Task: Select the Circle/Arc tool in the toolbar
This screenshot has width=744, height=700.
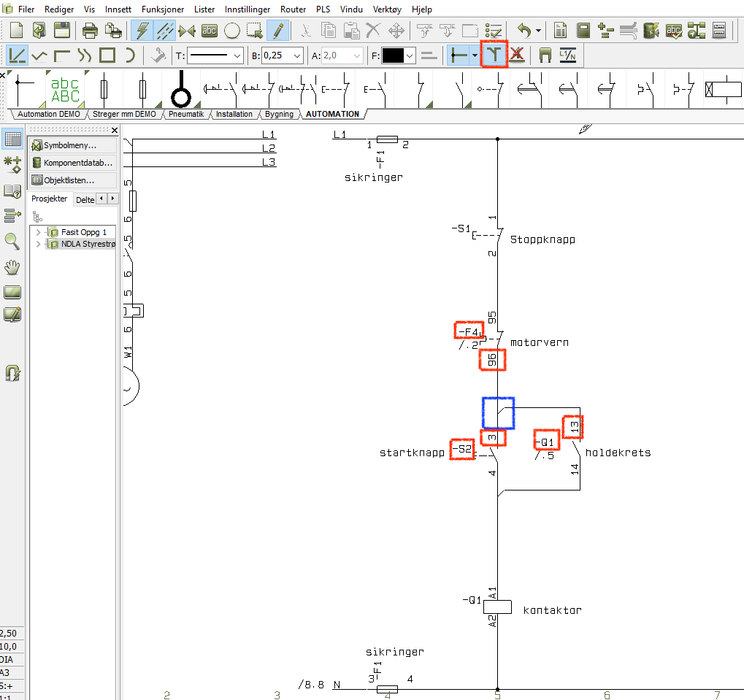Action: [232, 31]
